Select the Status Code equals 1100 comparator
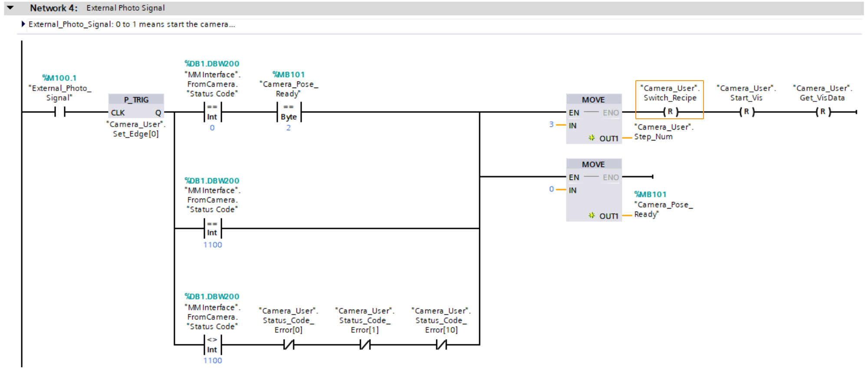The image size is (868, 369). click(212, 229)
